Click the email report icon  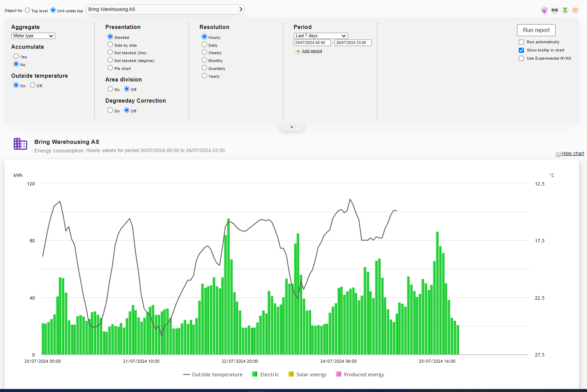coord(544,10)
